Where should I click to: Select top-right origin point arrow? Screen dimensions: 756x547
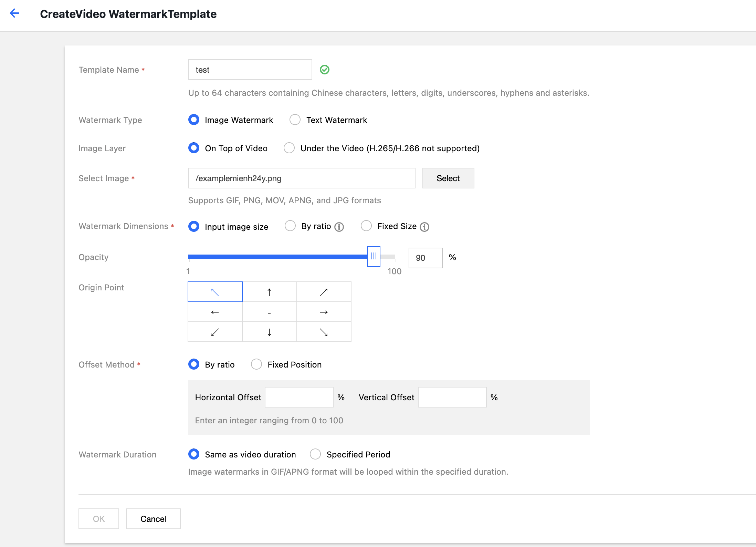click(x=324, y=292)
